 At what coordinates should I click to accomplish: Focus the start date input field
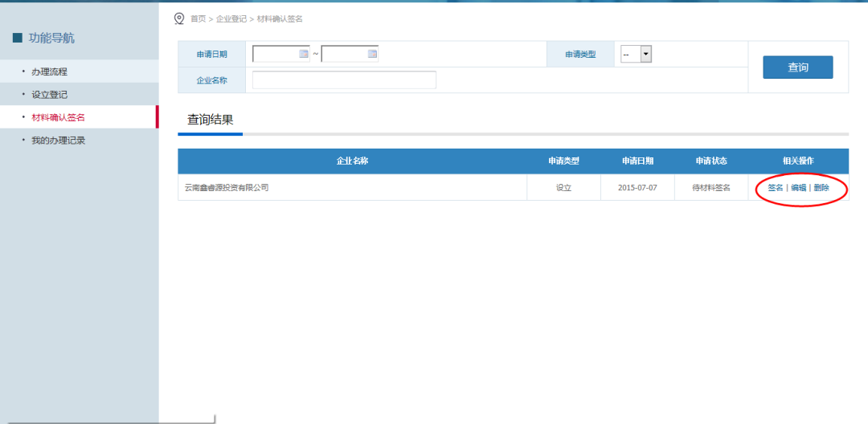(x=281, y=54)
